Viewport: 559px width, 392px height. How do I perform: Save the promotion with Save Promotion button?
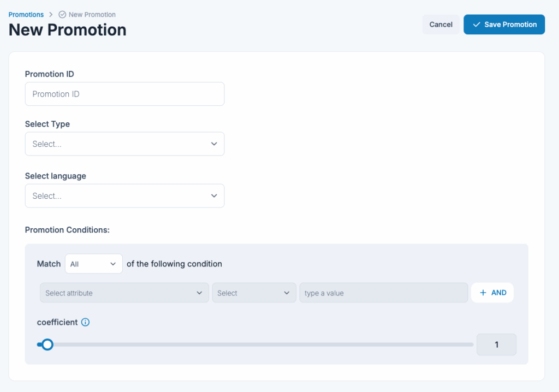click(504, 25)
